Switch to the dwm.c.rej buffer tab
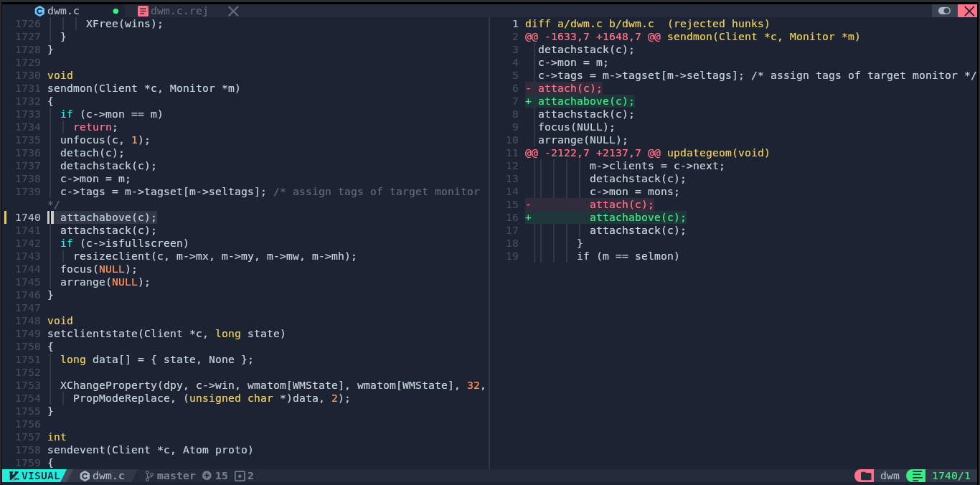This screenshot has height=485, width=980. tap(179, 11)
